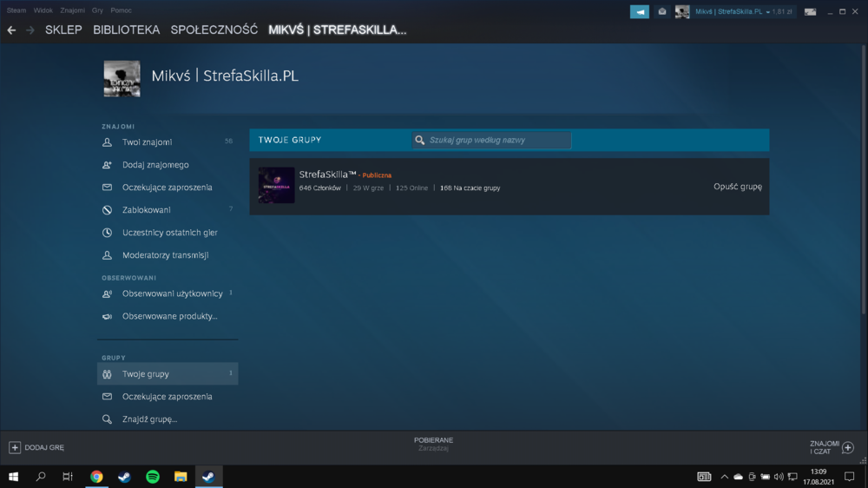Open the Widok menu
Screen dimensions: 868x488
click(x=43, y=10)
